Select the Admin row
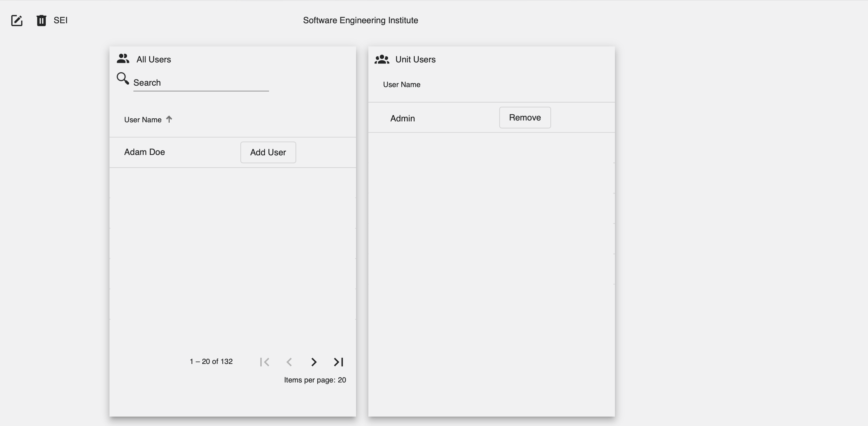Viewport: 868px width, 426px height. [x=402, y=118]
